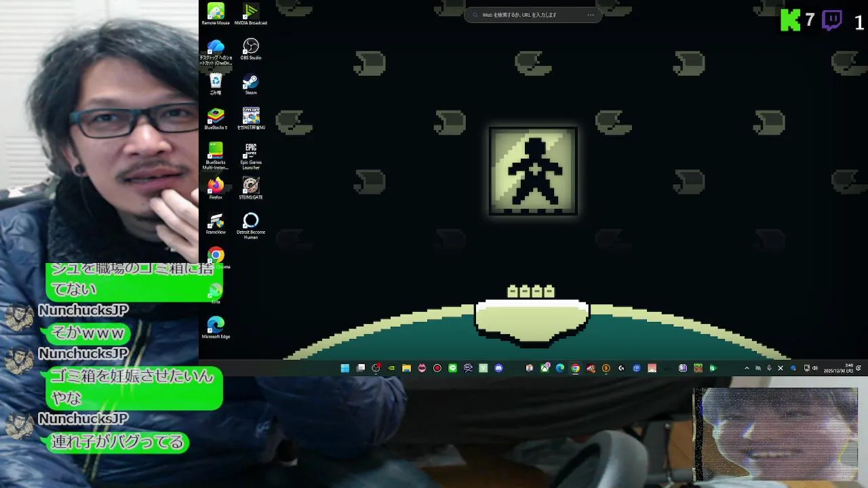
Task: Open the Windows Start menu
Action: pos(345,368)
